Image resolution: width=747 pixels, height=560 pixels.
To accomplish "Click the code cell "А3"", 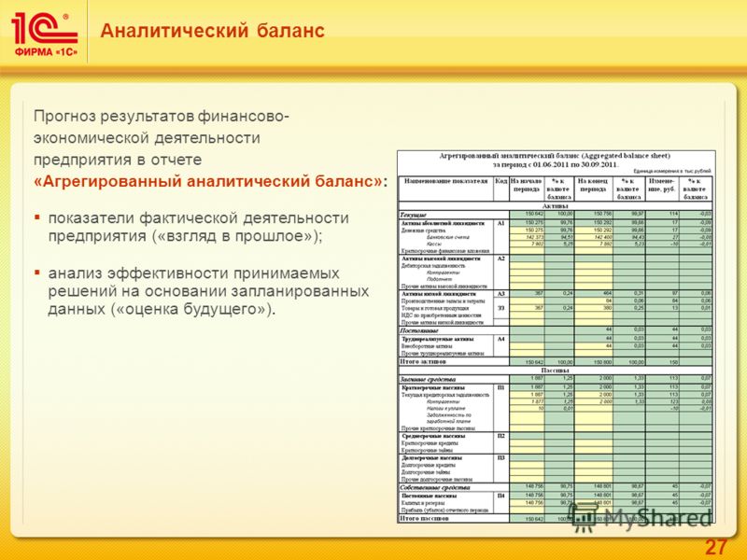I will pyautogui.click(x=501, y=294).
